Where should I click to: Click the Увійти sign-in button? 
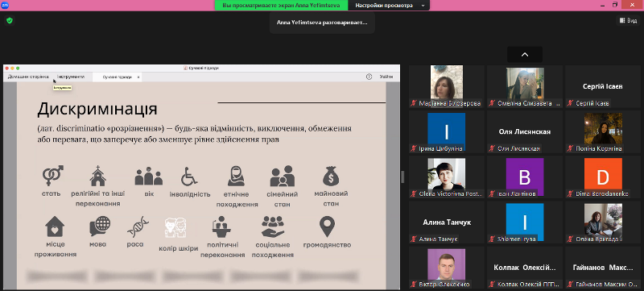(386, 77)
